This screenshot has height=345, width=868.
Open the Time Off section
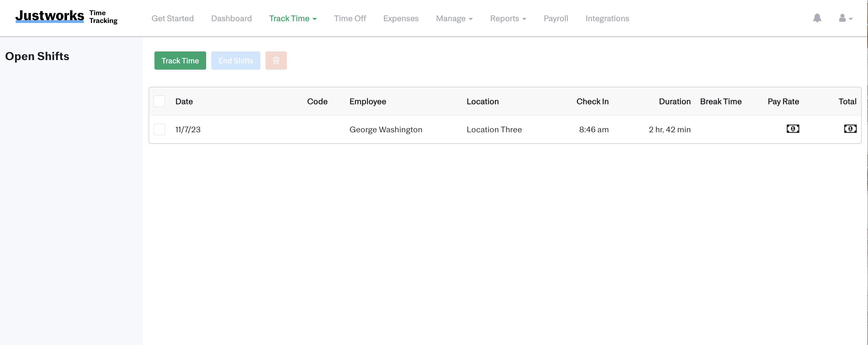pos(350,19)
